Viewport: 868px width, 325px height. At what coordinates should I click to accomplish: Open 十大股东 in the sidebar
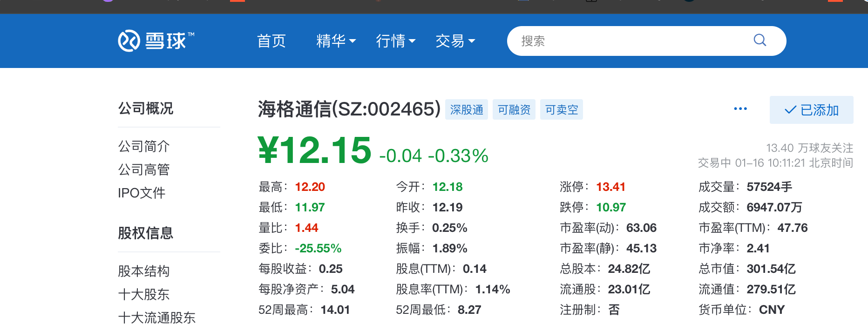pyautogui.click(x=144, y=294)
